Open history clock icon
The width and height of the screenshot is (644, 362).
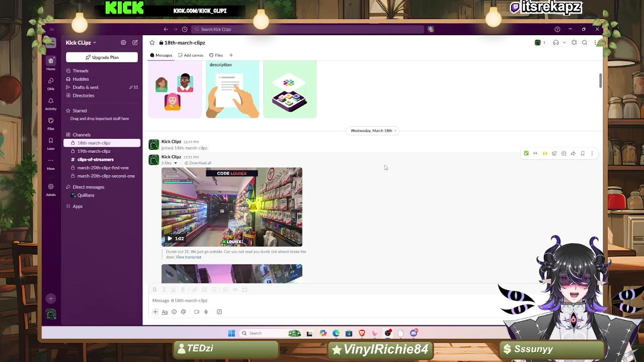click(185, 29)
